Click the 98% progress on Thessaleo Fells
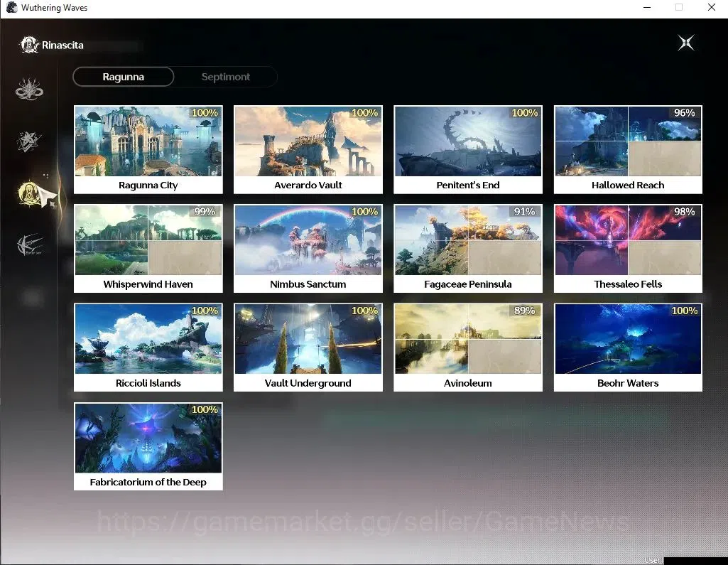 point(685,212)
